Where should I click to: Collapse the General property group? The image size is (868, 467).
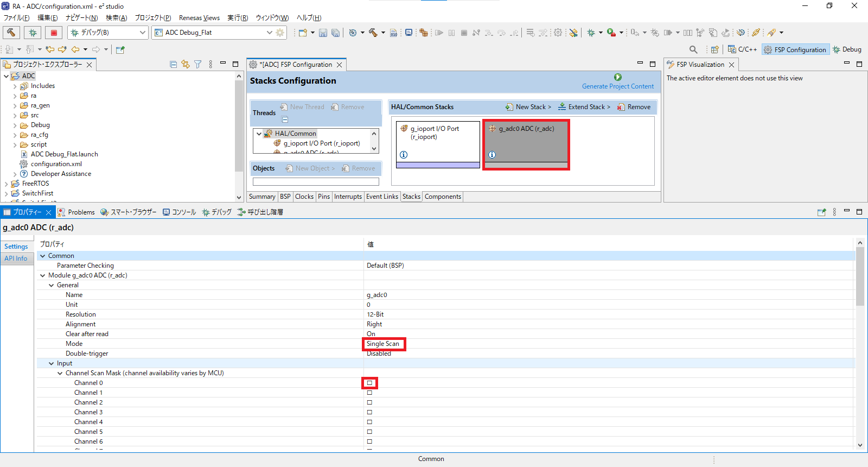click(52, 285)
